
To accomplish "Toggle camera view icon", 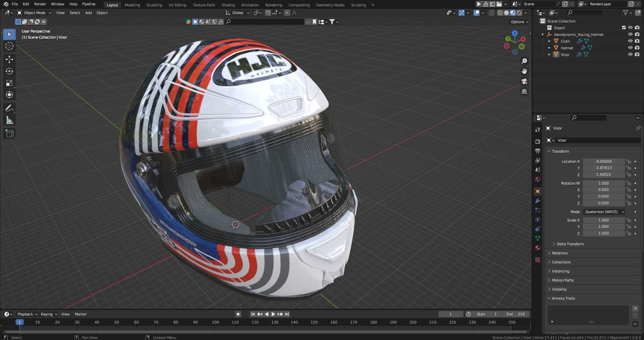I will point(524,81).
